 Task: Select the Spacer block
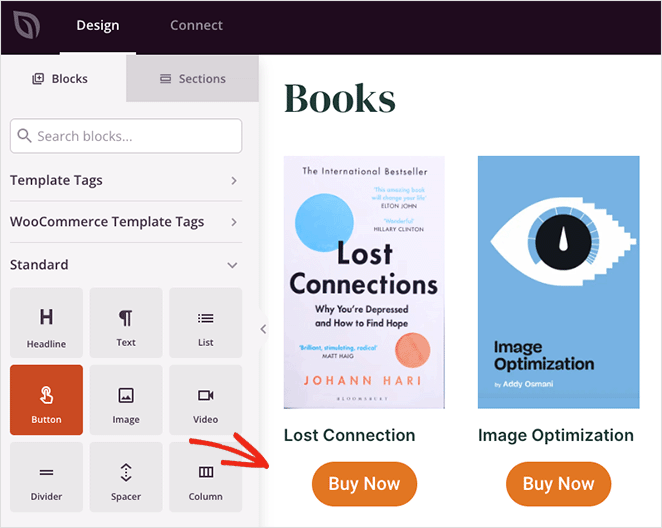[126, 477]
